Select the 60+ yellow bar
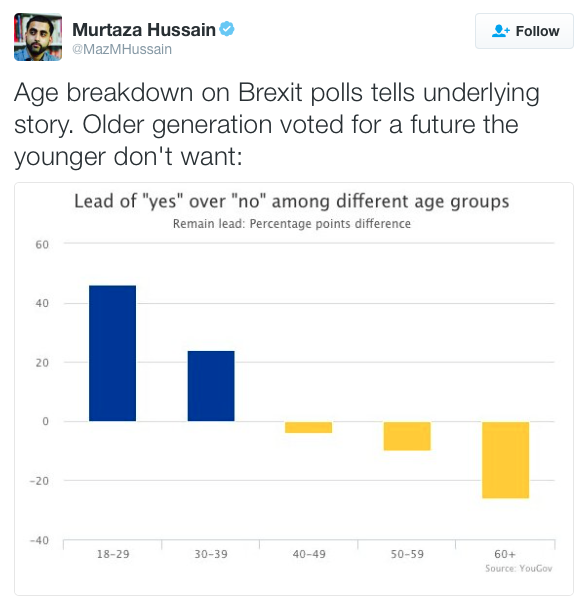 [506, 460]
